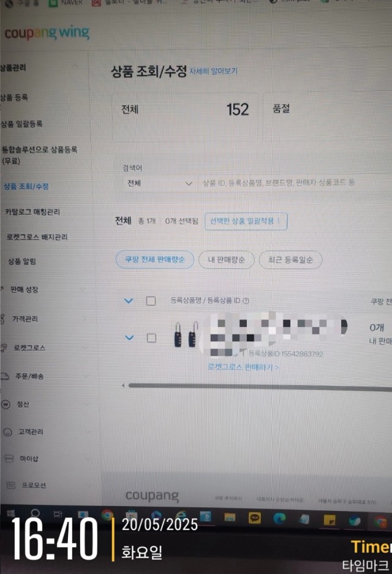This screenshot has height=574, width=392.
Task: Open 선택한 상품 일괄적용 dropdown button
Action: 246,221
